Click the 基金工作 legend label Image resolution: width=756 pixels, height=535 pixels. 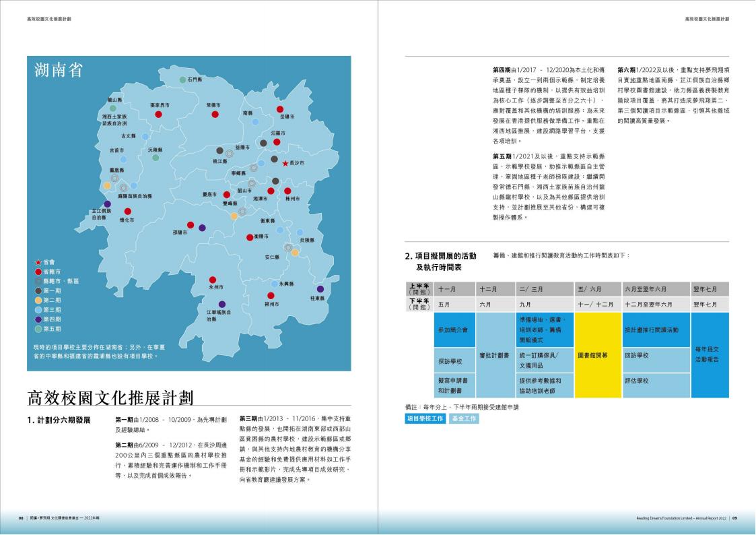click(463, 418)
